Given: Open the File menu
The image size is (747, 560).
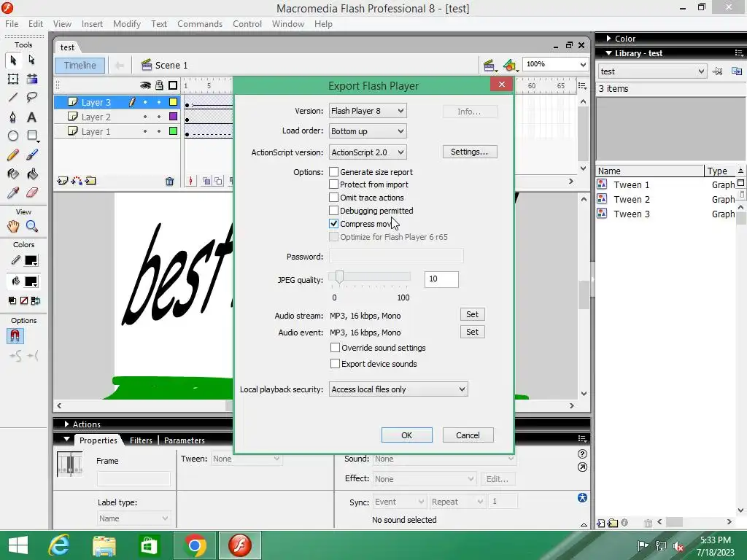Looking at the screenshot, I should click(x=12, y=24).
